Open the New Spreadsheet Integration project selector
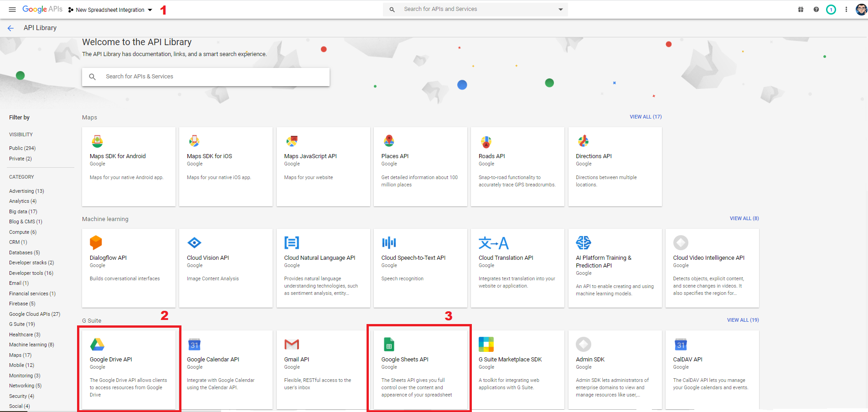 [x=110, y=10]
